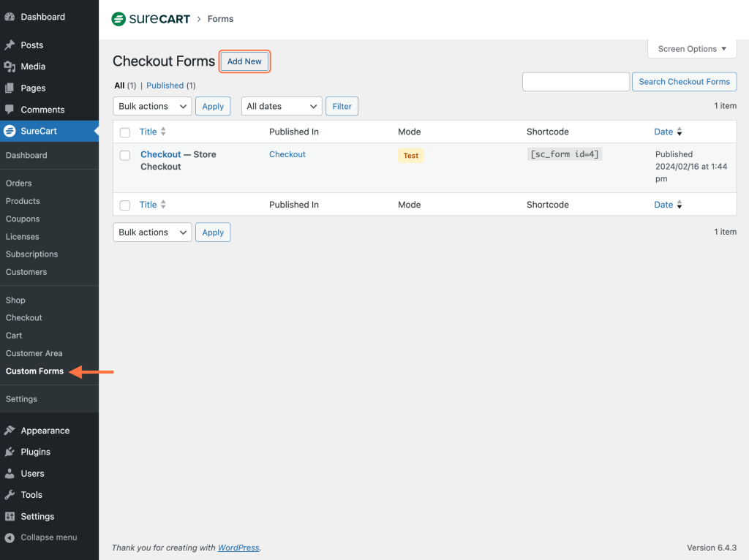This screenshot has height=560, width=749.
Task: Click the Tools wrench icon
Action: tap(10, 494)
